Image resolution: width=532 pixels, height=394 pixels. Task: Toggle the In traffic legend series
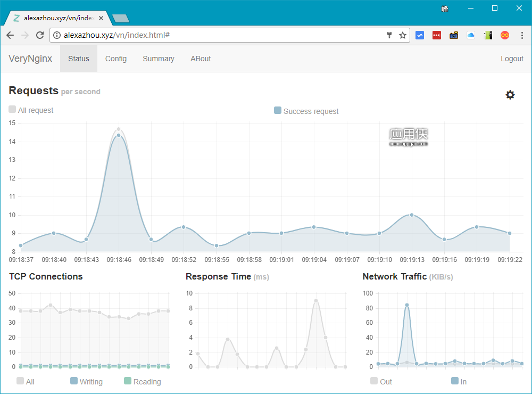459,381
